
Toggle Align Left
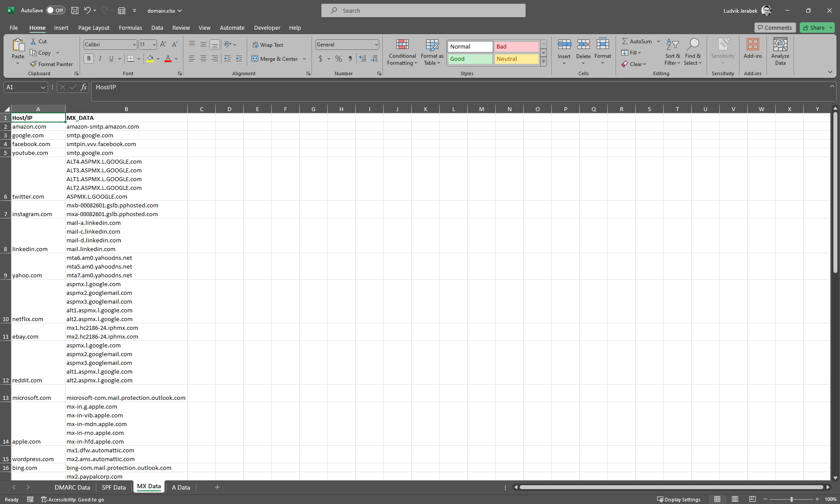click(x=192, y=59)
